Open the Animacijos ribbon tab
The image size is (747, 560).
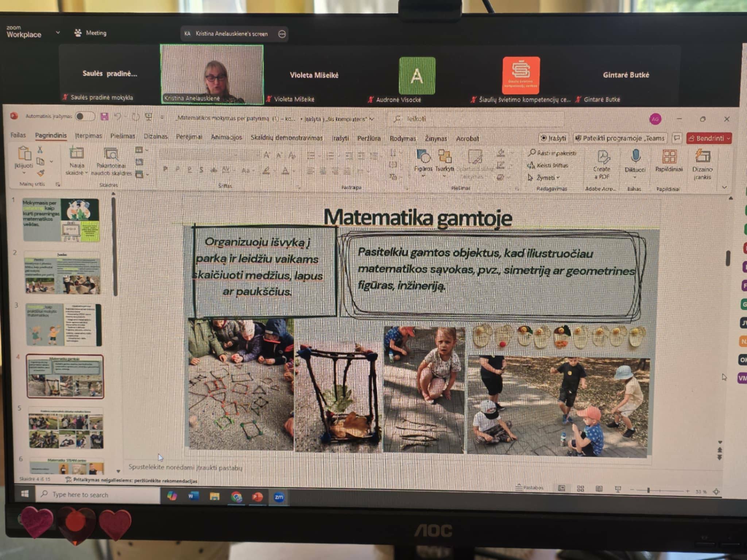click(x=226, y=137)
